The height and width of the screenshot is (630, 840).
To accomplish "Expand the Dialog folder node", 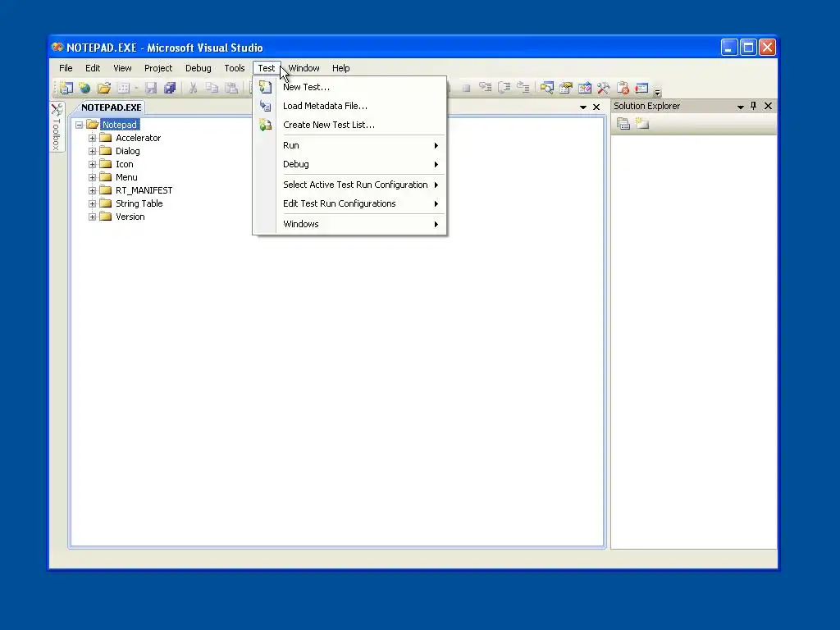I will (92, 151).
